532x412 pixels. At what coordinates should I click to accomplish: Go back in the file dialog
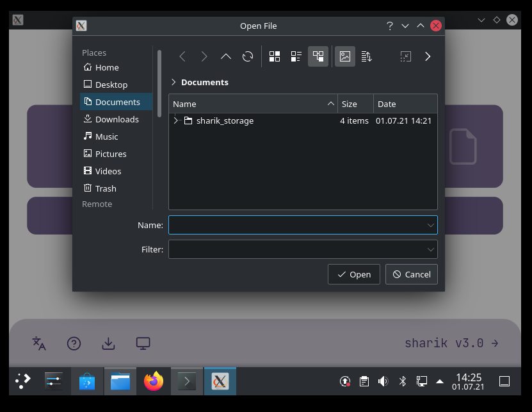(x=182, y=56)
